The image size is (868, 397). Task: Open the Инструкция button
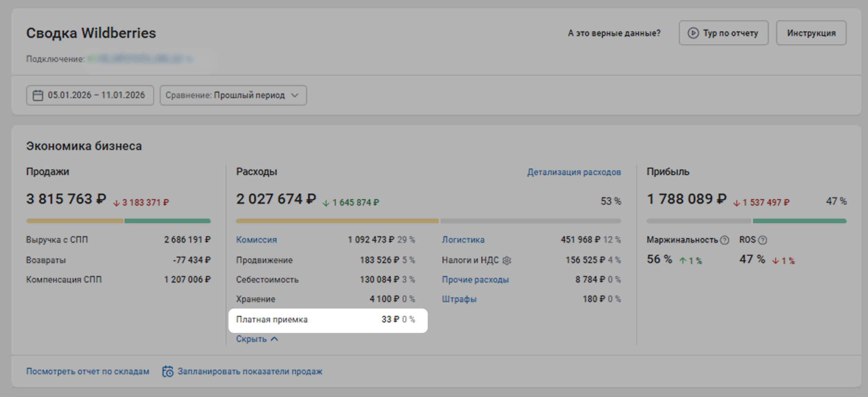point(811,33)
